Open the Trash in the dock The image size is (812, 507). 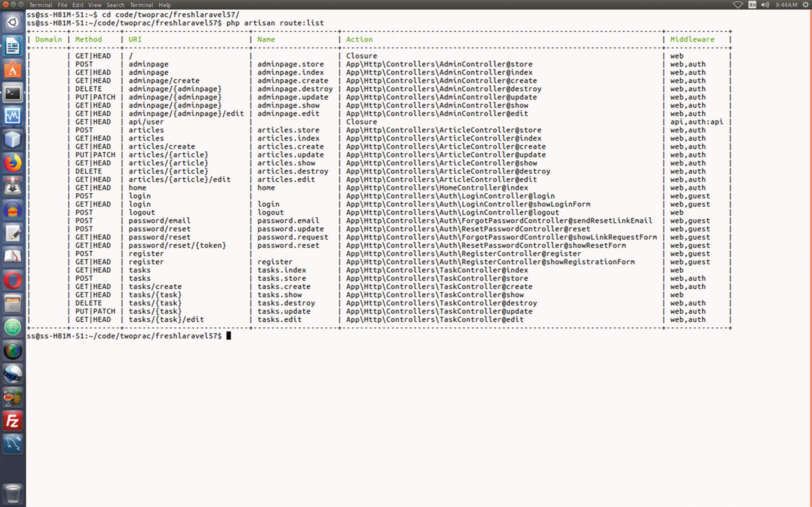click(x=13, y=494)
